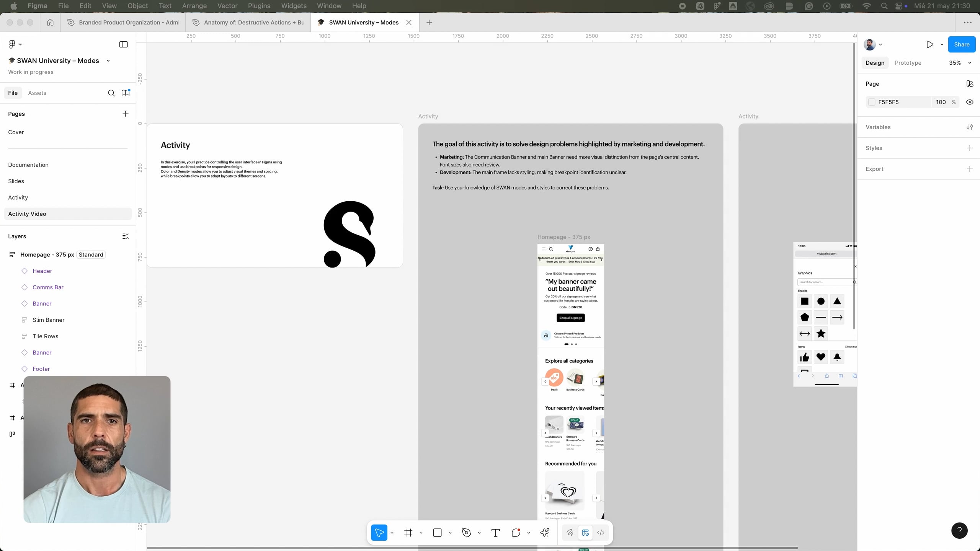Screen dimensions: 980x551
Task: Click the Share button
Action: click(x=962, y=44)
